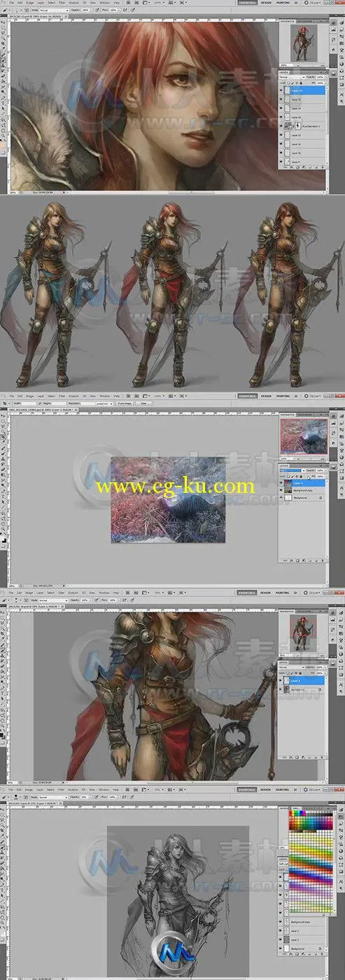Select the Move tool in the face close-up window
Screen dimensions: 345x980
pos(4,22)
